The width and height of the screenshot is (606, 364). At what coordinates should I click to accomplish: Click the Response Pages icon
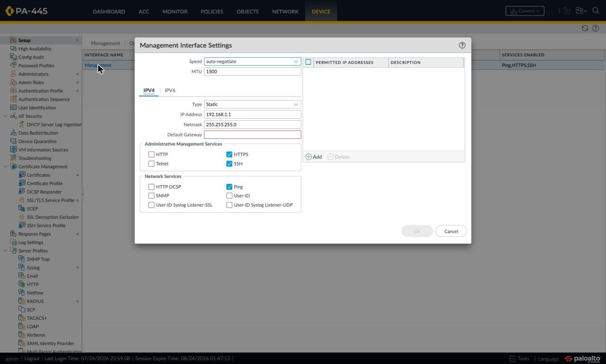pyautogui.click(x=13, y=234)
